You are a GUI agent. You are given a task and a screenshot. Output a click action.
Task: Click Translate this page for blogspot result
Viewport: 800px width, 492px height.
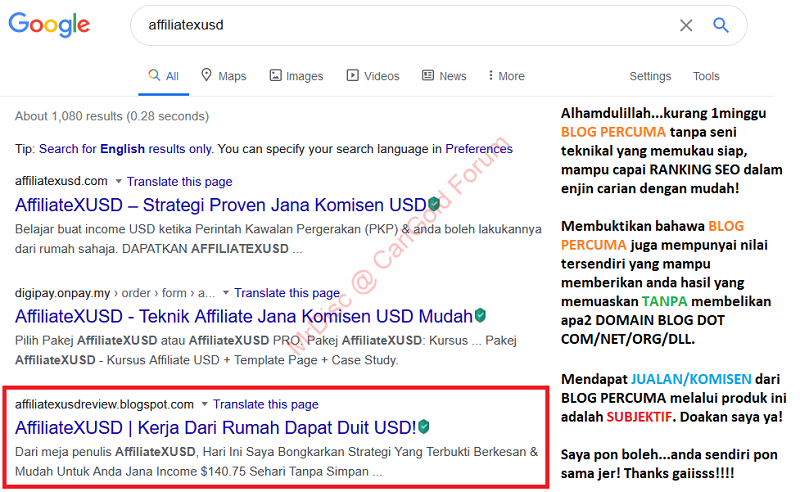(265, 404)
